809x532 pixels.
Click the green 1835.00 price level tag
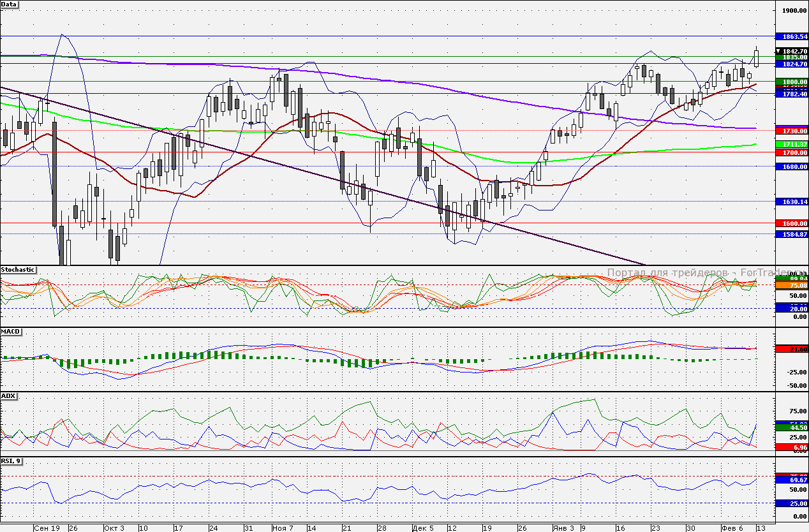(791, 57)
